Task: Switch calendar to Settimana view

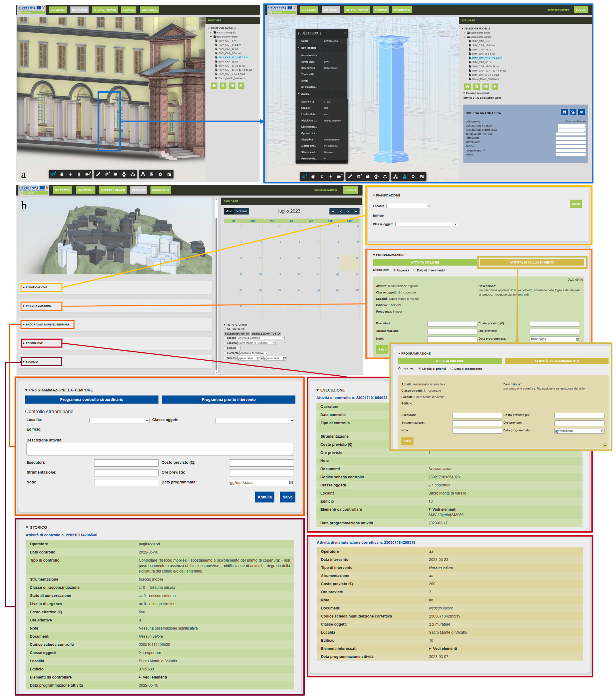Action: click(241, 211)
